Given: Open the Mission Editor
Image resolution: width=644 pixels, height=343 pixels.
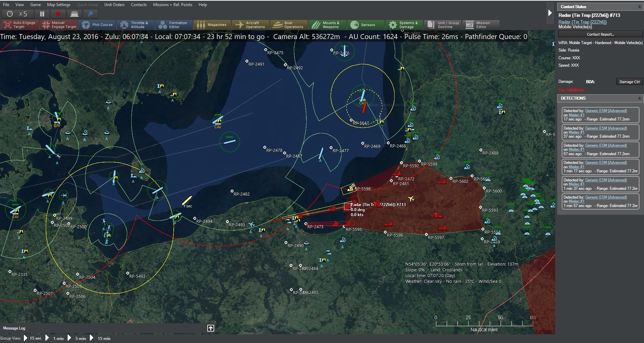Looking at the screenshot, I should coord(481,24).
